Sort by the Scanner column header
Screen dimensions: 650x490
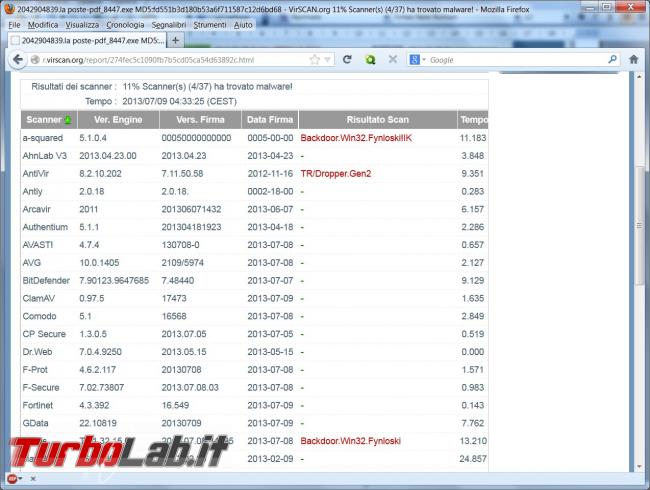[49, 120]
